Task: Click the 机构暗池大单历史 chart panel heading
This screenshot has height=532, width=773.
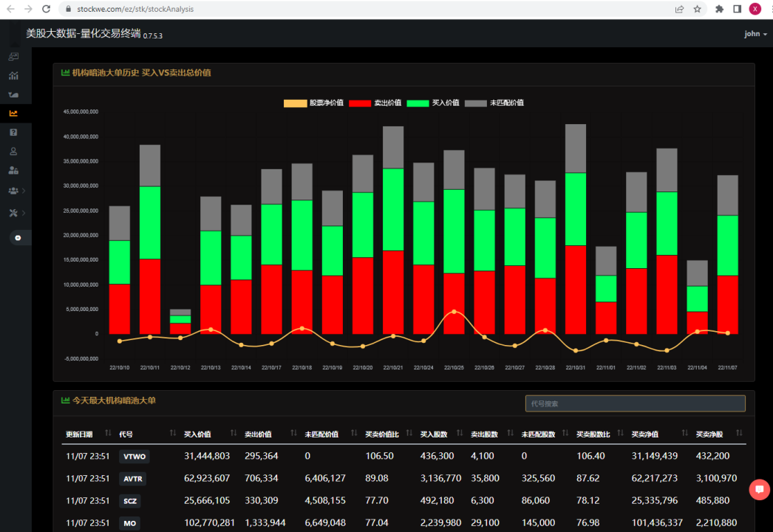Action: [x=141, y=73]
